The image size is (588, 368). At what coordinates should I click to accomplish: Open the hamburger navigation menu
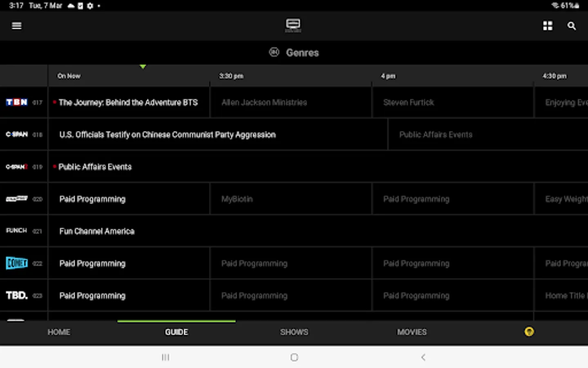(x=17, y=26)
